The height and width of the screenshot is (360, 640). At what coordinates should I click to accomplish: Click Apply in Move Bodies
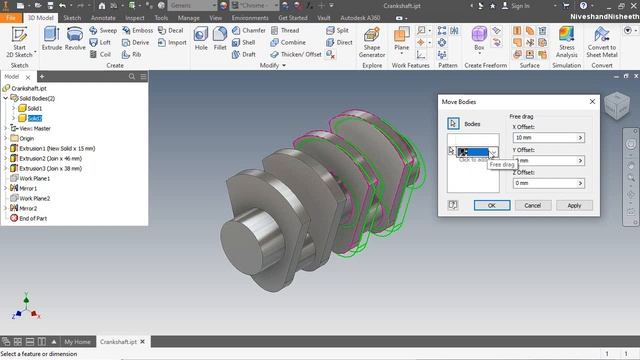tap(574, 205)
